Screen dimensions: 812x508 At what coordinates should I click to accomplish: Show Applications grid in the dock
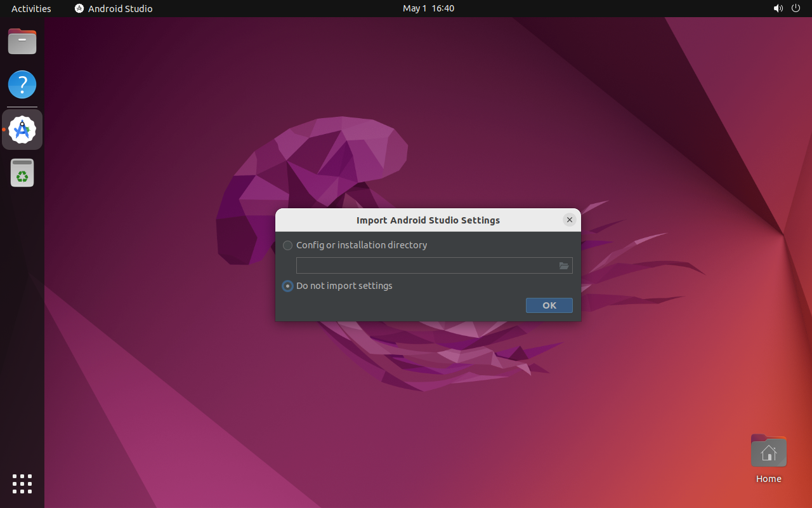point(22,484)
